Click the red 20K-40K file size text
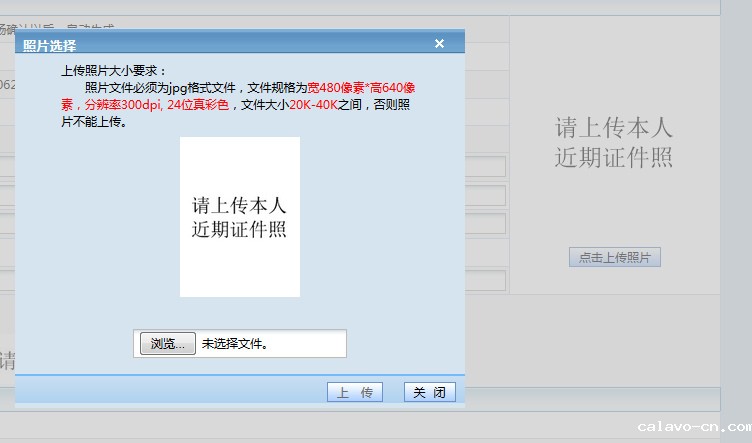The width and height of the screenshot is (752, 443). (312, 105)
